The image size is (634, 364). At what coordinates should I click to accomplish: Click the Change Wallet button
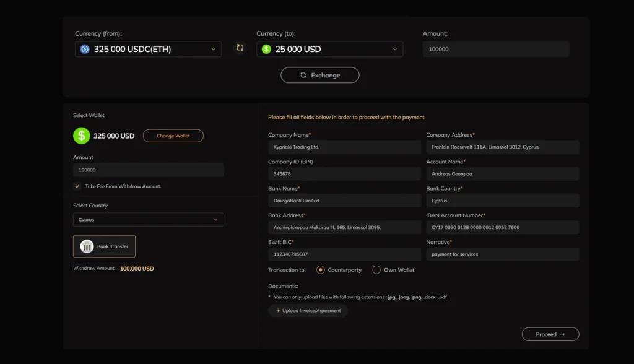click(x=173, y=136)
